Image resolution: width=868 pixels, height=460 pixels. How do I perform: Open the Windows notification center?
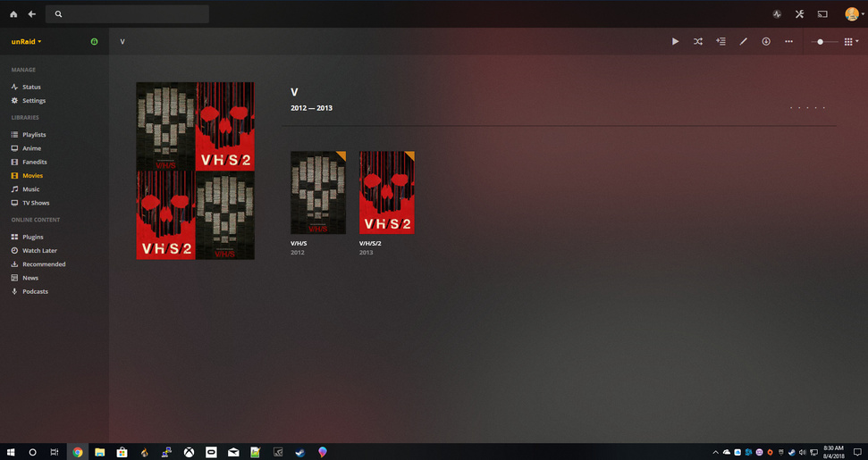pyautogui.click(x=857, y=452)
